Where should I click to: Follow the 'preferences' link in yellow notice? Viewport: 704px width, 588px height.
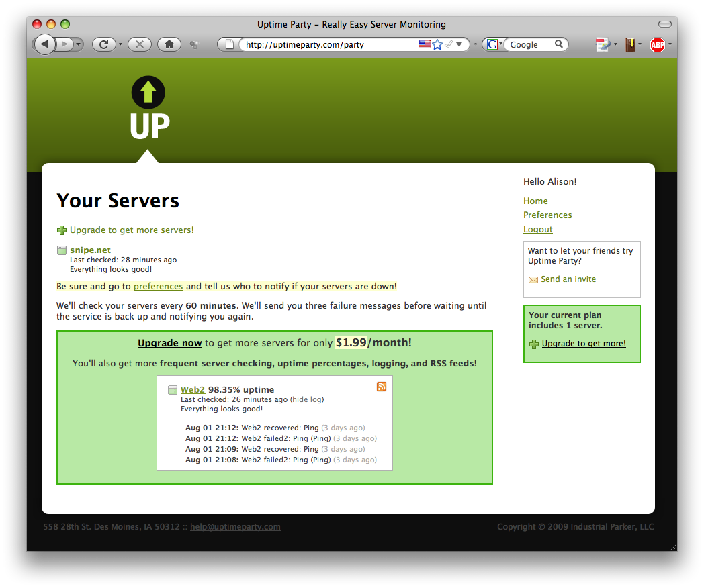tap(158, 286)
